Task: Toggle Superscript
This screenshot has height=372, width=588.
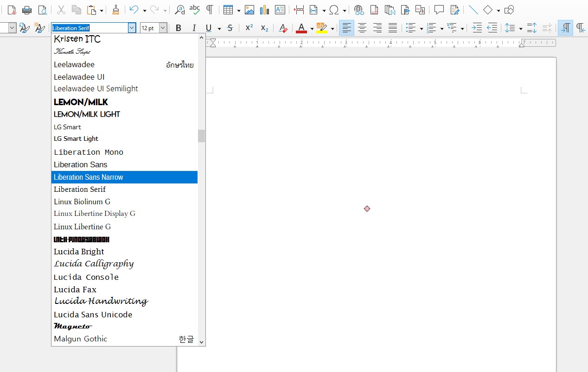Action: pos(249,28)
